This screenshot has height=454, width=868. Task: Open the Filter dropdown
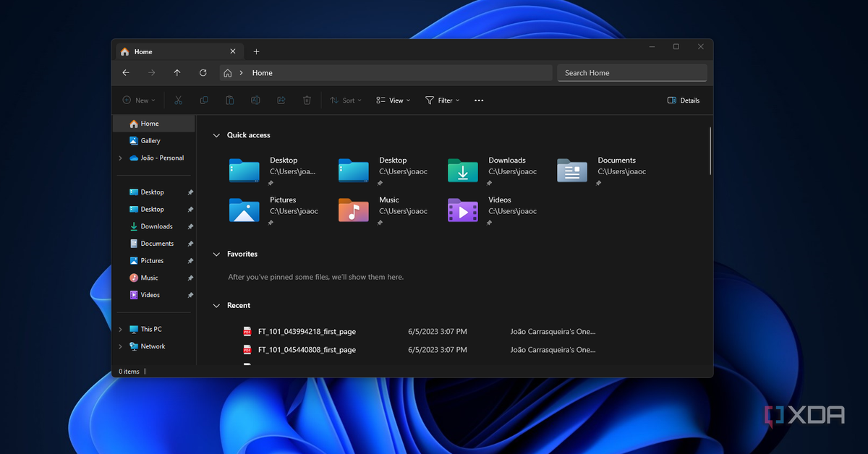pos(443,100)
